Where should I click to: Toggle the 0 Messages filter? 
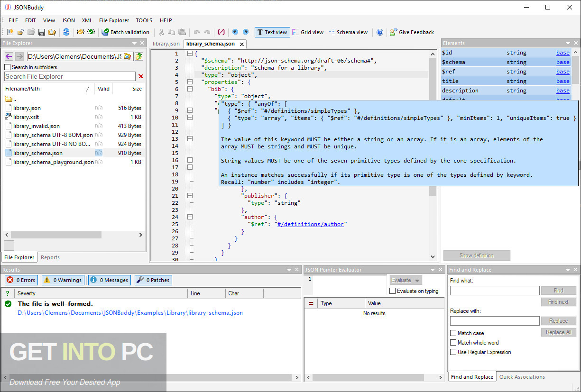pyautogui.click(x=110, y=280)
